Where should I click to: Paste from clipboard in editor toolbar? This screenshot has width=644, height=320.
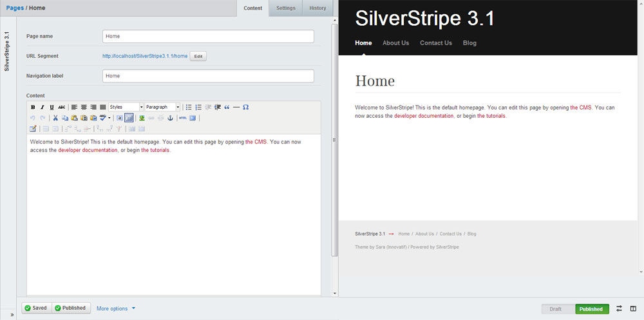point(74,118)
